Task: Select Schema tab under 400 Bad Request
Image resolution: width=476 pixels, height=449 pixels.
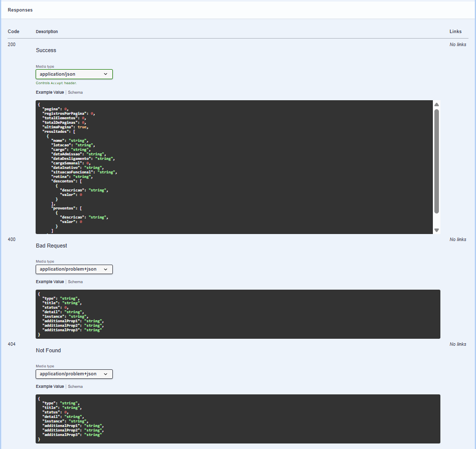Action: 75,282
